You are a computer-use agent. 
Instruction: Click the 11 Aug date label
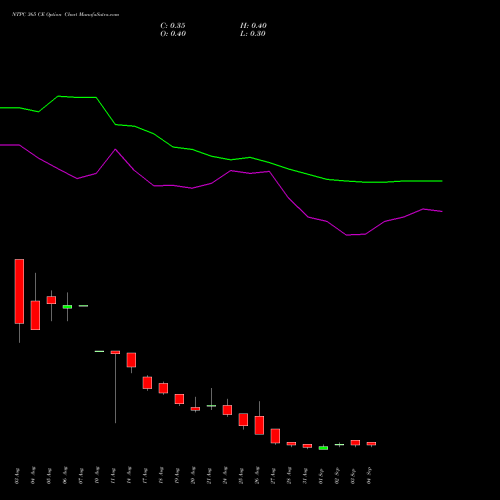click(113, 476)
